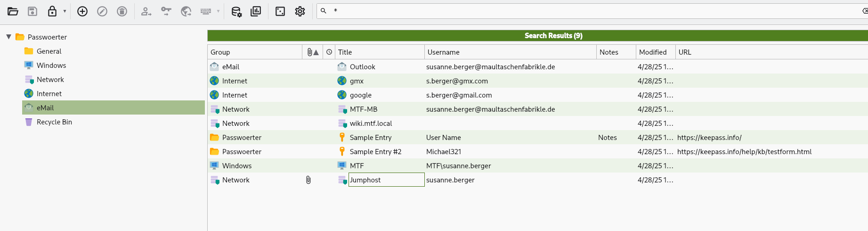Click the search magnifier icon
This screenshot has width=868, height=231.
click(324, 11)
